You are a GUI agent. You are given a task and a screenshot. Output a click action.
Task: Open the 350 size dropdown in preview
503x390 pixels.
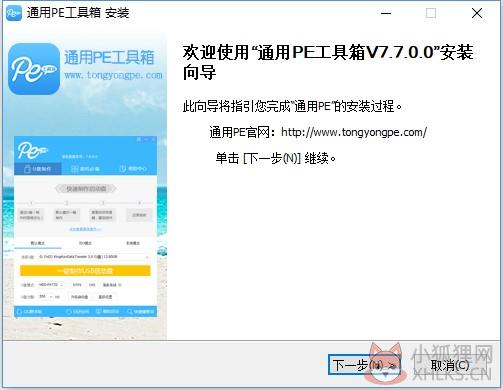tap(46, 296)
